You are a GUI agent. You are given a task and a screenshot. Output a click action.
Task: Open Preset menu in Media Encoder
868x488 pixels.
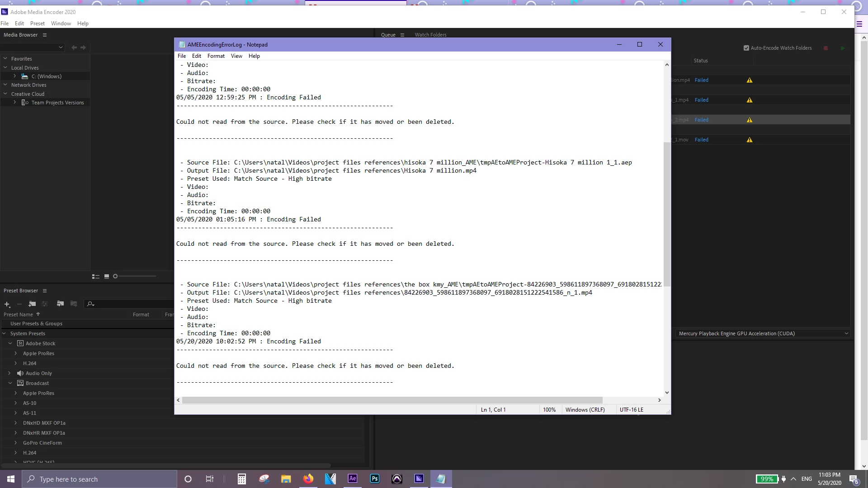pyautogui.click(x=37, y=23)
